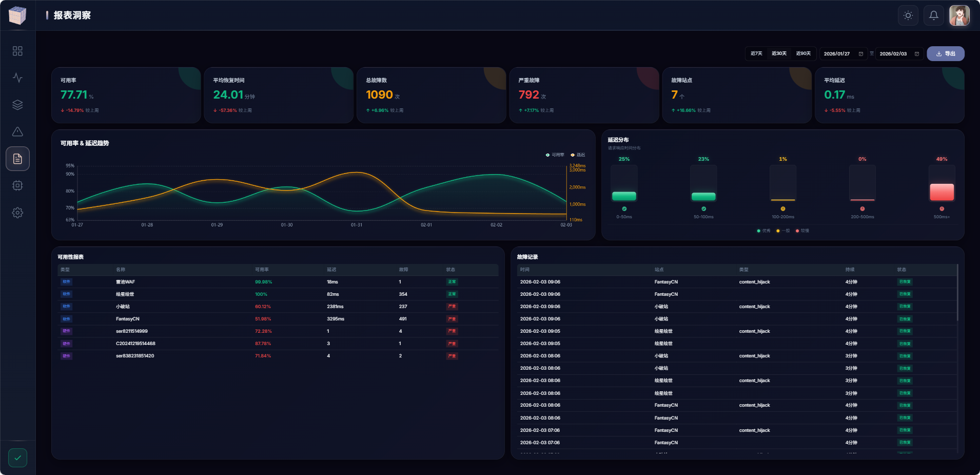Toggle light/dark theme sun icon
The image size is (980, 475).
[908, 15]
